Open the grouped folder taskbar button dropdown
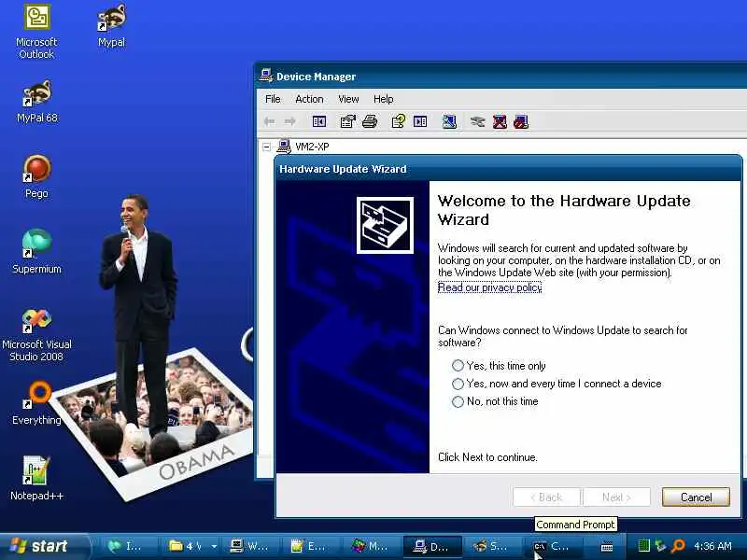This screenshot has height=560, width=747. 214,546
